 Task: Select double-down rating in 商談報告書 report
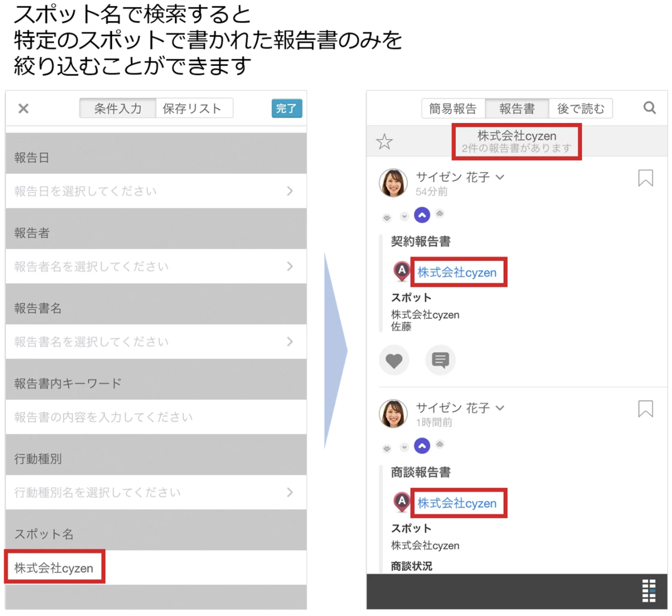coord(387,448)
